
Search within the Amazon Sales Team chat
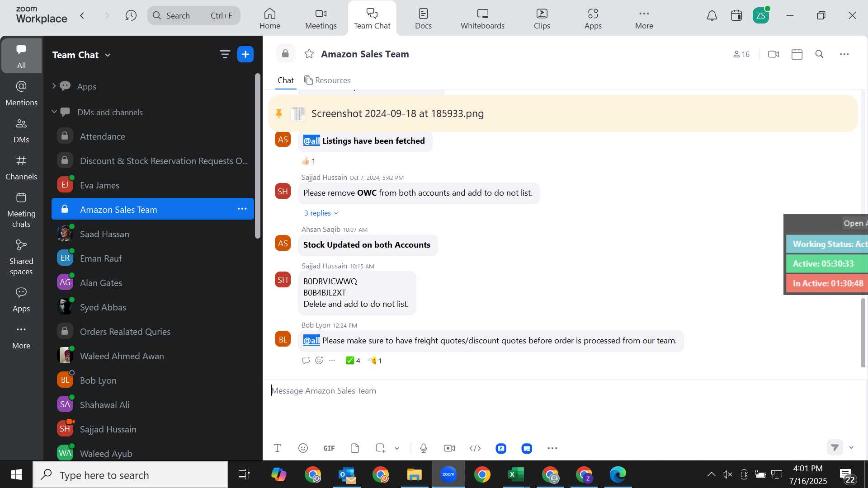[x=820, y=54]
